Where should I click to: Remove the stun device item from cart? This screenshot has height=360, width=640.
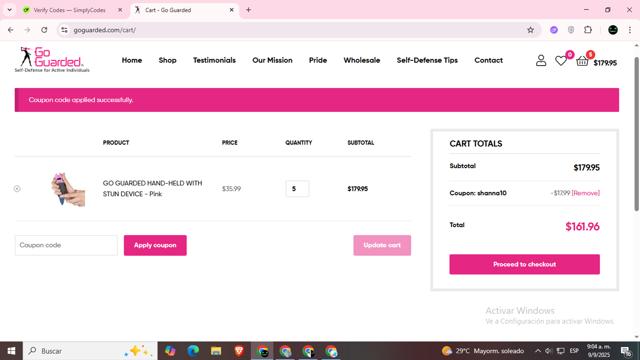pos(17,189)
